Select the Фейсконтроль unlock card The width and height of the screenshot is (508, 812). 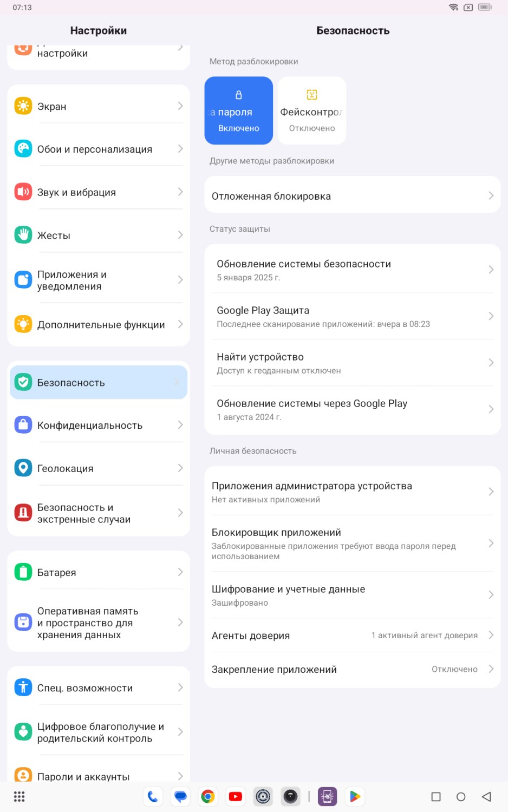[x=312, y=110]
